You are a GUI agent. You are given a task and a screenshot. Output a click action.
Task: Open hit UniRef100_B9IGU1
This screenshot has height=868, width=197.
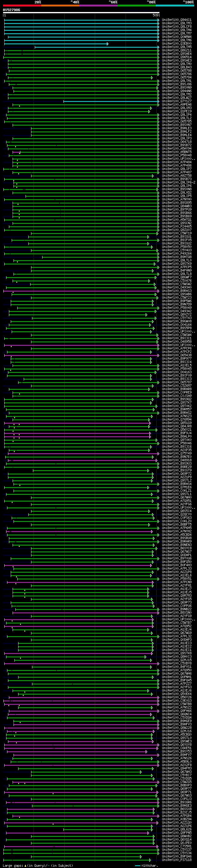176,236
